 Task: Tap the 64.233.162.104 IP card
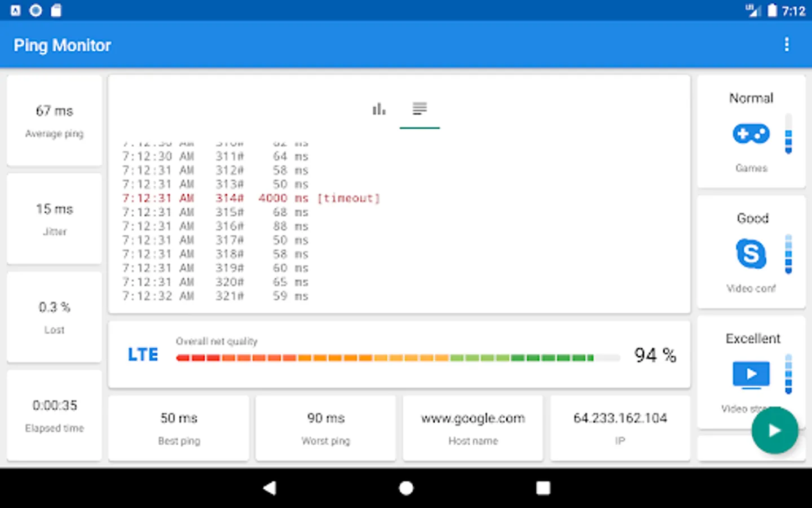pyautogui.click(x=620, y=428)
